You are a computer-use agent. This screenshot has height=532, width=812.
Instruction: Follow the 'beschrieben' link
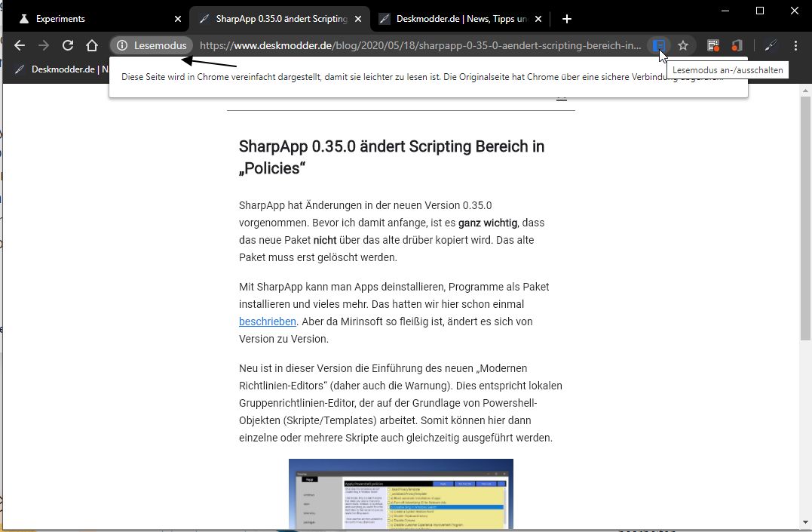tap(267, 321)
